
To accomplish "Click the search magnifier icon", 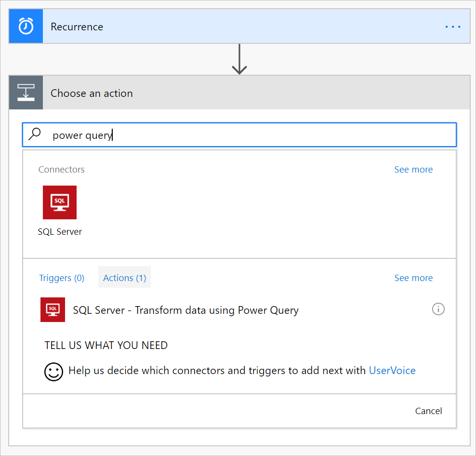I will [35, 134].
